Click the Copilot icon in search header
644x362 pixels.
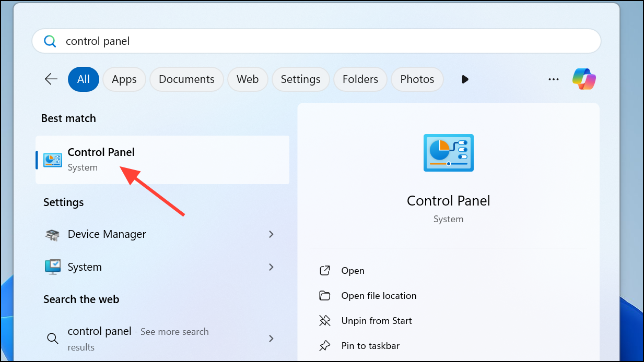584,79
